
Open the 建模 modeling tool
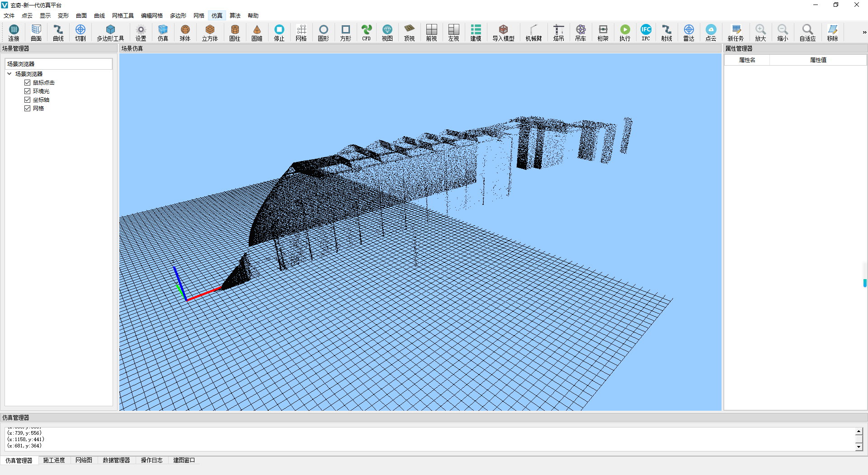(x=476, y=33)
